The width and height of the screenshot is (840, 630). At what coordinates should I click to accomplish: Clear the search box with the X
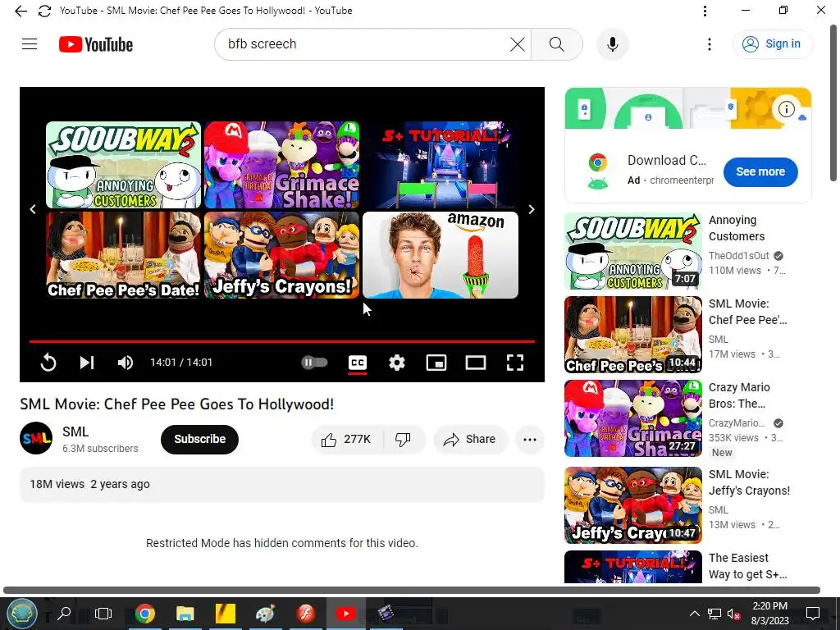click(x=518, y=44)
